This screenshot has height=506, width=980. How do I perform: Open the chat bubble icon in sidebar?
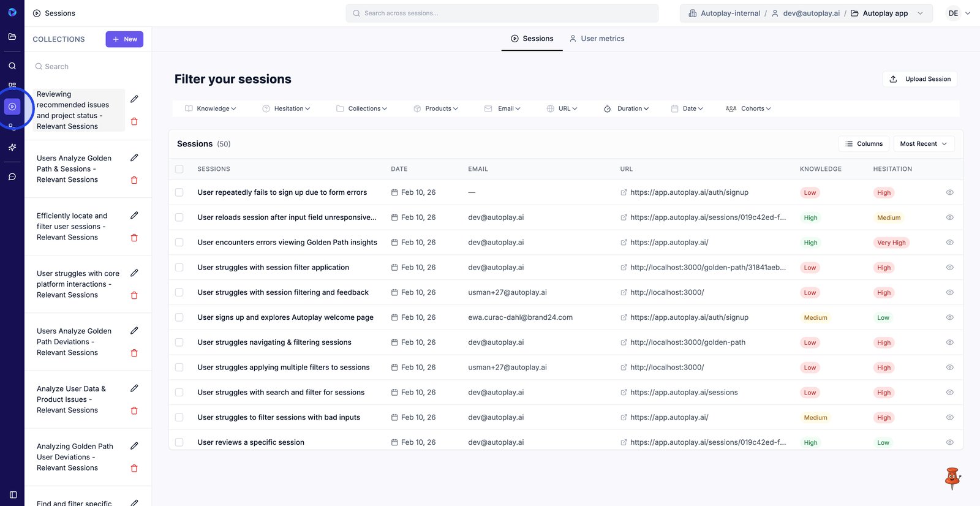pyautogui.click(x=12, y=176)
